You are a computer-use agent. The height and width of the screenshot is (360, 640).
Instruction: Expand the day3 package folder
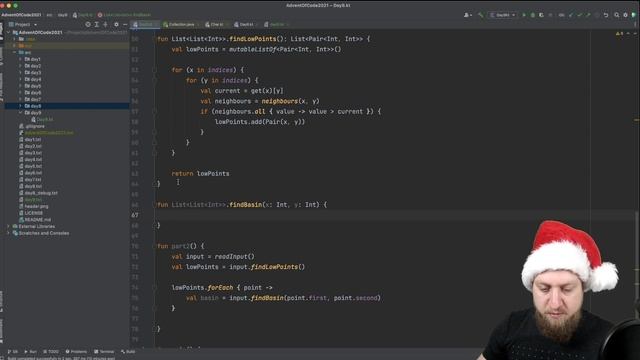(20, 73)
